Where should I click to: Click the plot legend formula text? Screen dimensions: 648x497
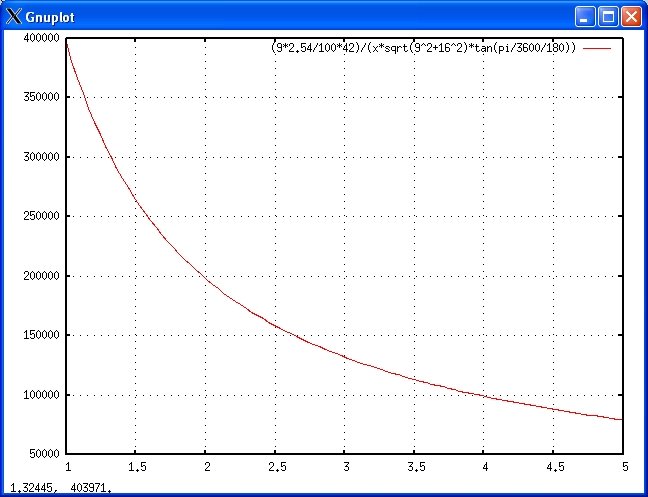(423, 48)
